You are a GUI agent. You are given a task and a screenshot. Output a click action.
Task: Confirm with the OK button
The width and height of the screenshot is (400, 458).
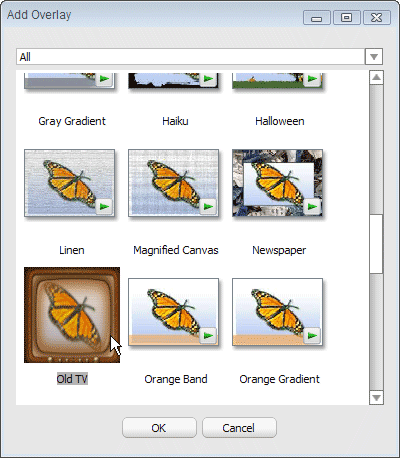click(159, 428)
